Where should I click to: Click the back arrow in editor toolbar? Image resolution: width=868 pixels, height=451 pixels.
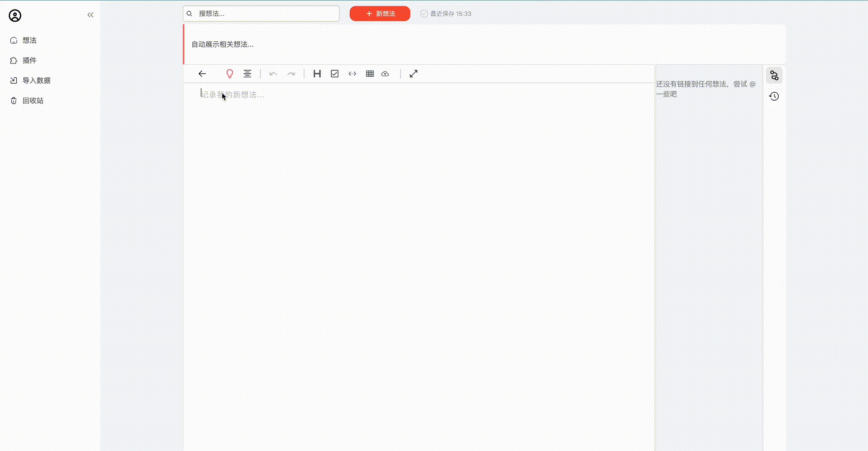click(x=202, y=74)
